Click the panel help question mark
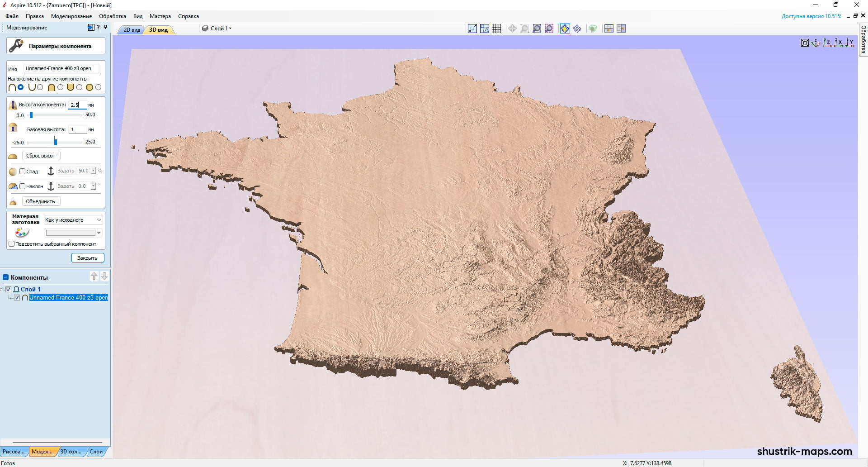This screenshot has width=868, height=467. pos(98,28)
